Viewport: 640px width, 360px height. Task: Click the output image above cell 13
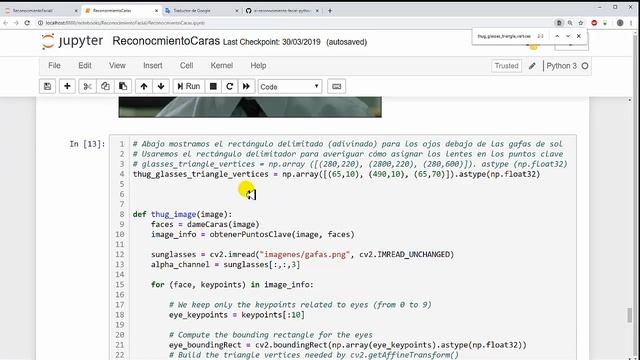click(x=250, y=107)
